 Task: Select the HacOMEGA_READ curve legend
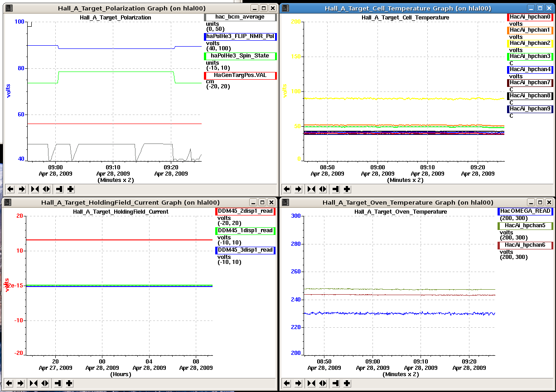coord(525,211)
